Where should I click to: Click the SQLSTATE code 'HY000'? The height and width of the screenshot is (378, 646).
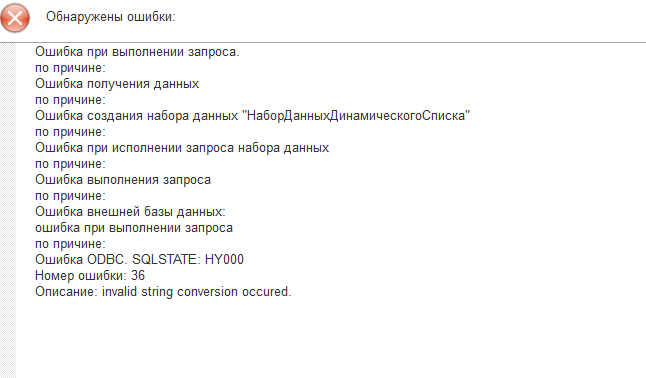pyautogui.click(x=224, y=259)
